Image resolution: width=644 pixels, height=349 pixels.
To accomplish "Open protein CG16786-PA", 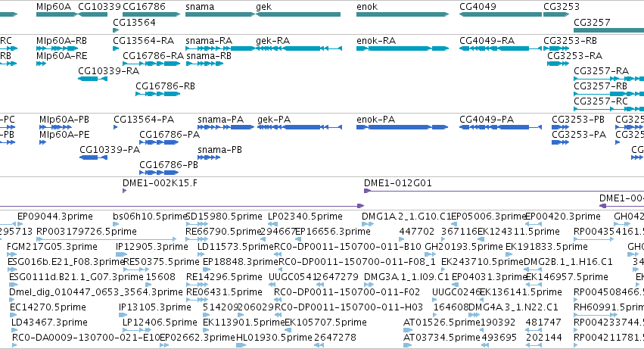I will click(170, 135).
